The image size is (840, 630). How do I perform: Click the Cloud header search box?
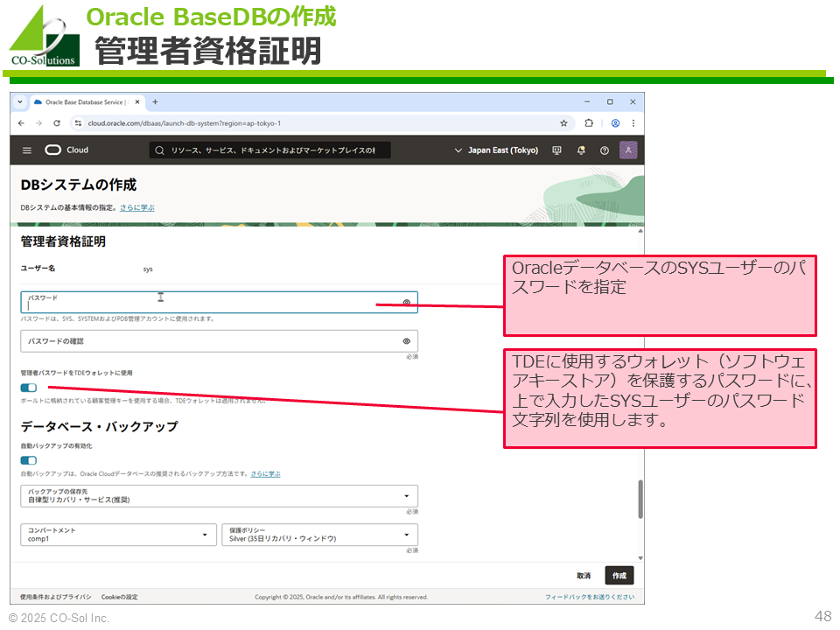[270, 150]
